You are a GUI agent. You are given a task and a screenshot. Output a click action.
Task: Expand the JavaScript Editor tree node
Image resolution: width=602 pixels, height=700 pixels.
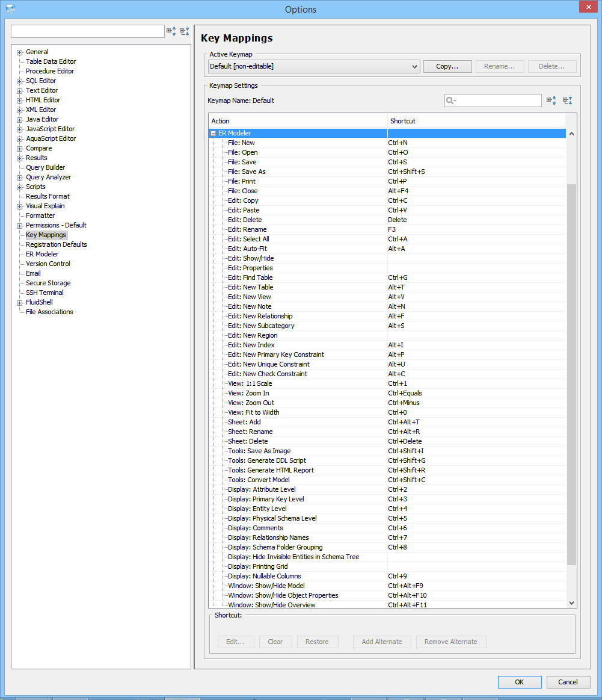point(20,129)
